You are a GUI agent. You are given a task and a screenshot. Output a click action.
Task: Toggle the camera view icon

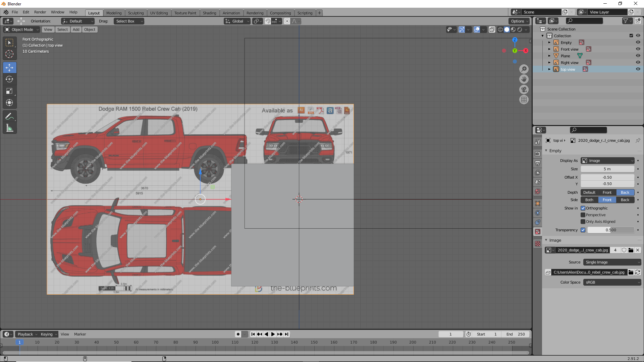pos(524,89)
